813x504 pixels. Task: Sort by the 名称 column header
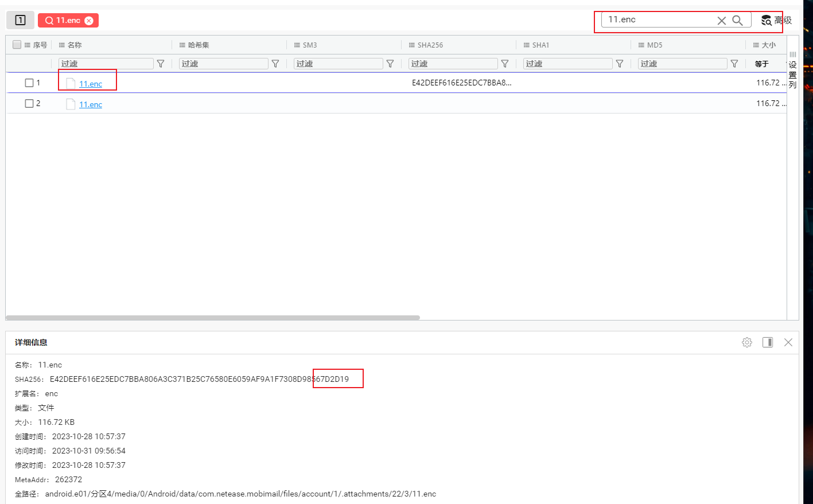[75, 45]
